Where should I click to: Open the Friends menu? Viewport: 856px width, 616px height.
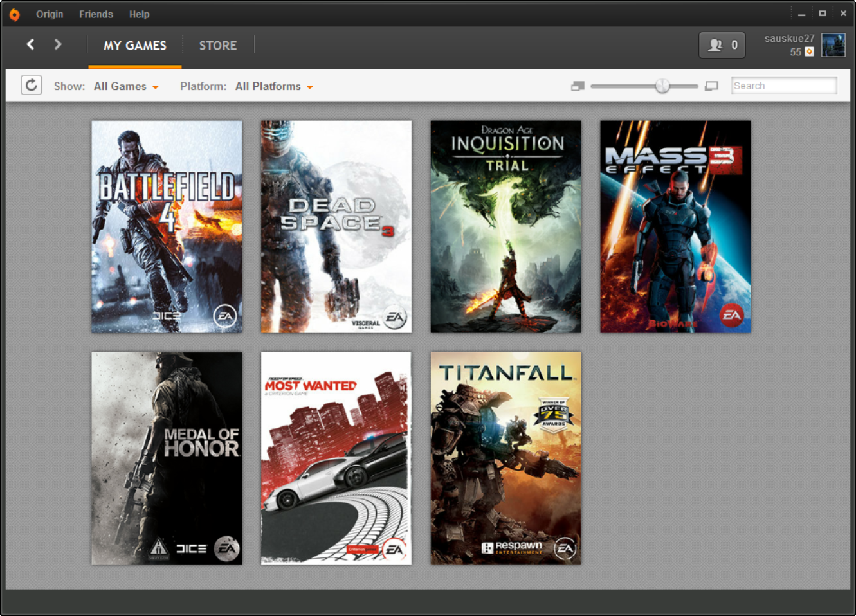(96, 14)
